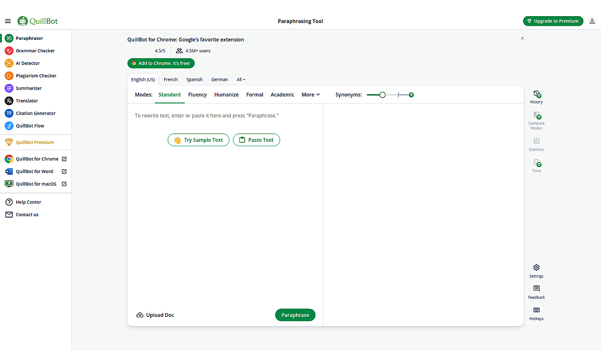Expand the All languages dropdown
Screen dimensions: 601x364
(241, 79)
